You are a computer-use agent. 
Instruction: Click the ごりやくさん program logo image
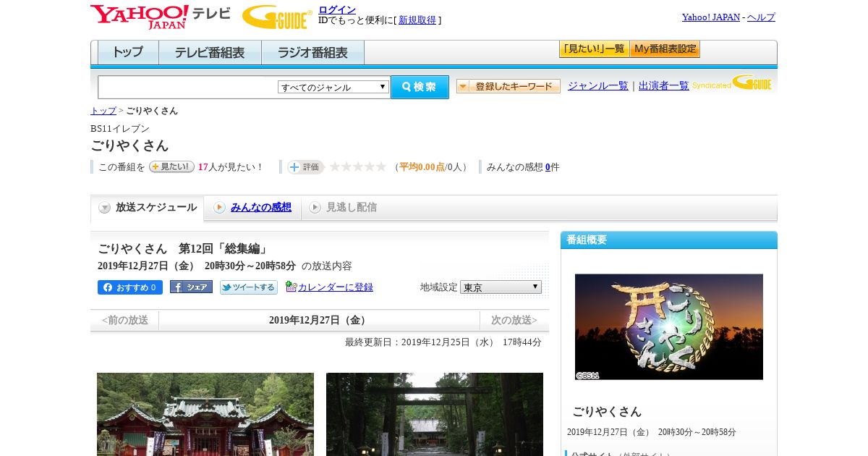coord(669,326)
